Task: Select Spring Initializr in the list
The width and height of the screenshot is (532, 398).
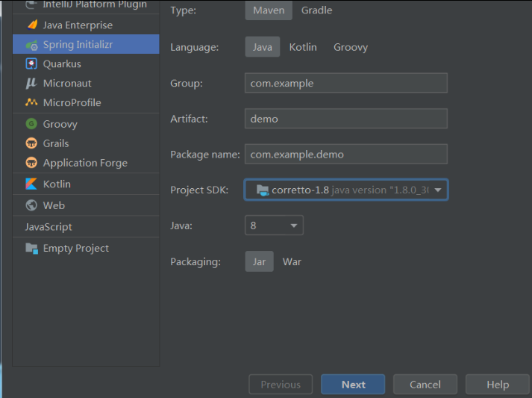Action: 86,44
